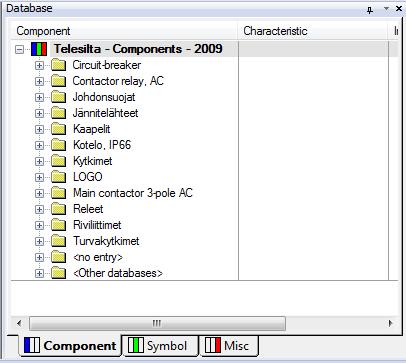
Task: Expand the Contactor relay, AC node
Action: 39,81
